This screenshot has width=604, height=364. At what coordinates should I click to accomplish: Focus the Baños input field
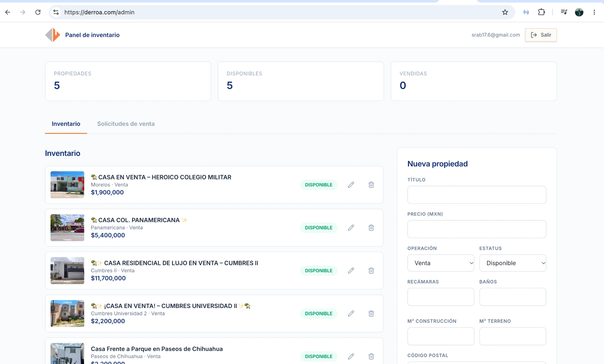click(x=512, y=297)
